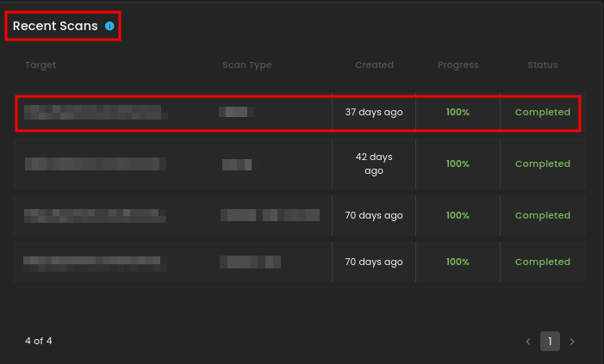Sort by the Created column header
This screenshot has height=364, width=604.
pos(374,65)
